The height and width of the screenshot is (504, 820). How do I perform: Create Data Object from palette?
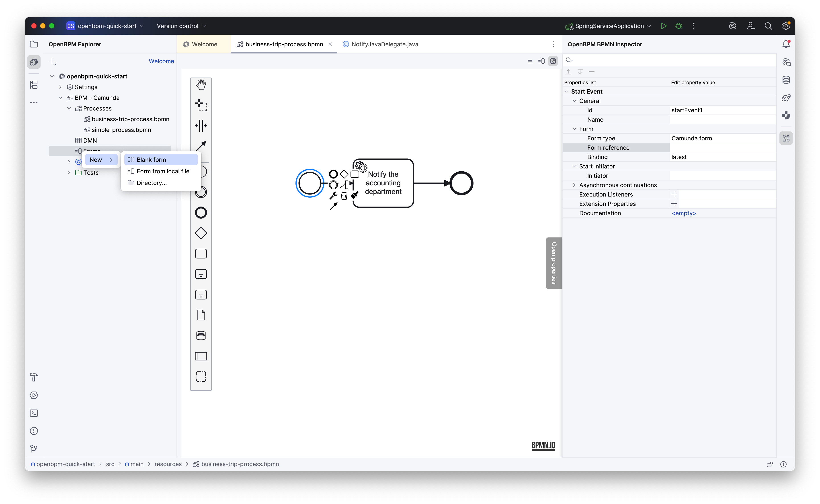click(201, 315)
